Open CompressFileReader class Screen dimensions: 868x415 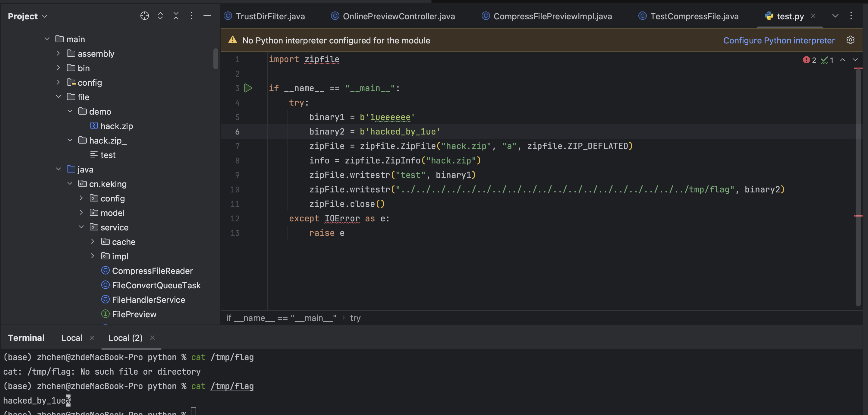coord(147,271)
